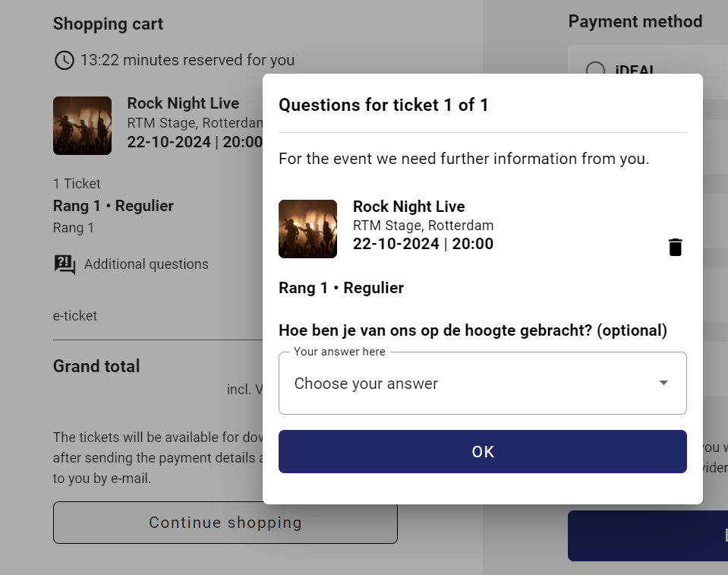
Task: Click the Rock Night Live title in cart
Action: (183, 103)
